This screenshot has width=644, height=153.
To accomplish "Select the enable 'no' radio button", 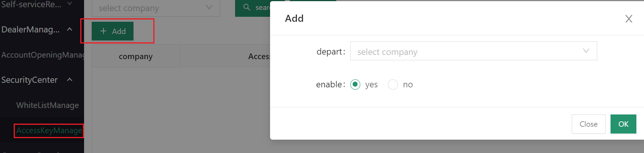I will click(x=393, y=84).
